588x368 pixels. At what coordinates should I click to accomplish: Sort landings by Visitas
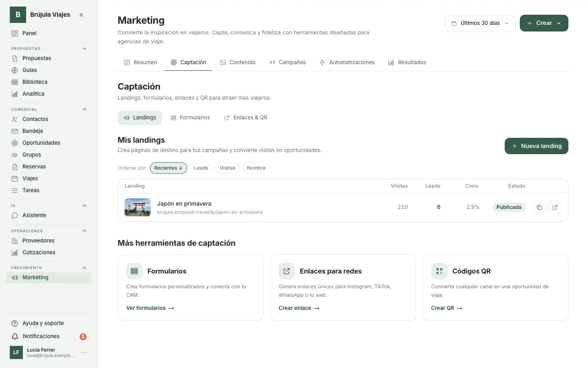point(227,168)
